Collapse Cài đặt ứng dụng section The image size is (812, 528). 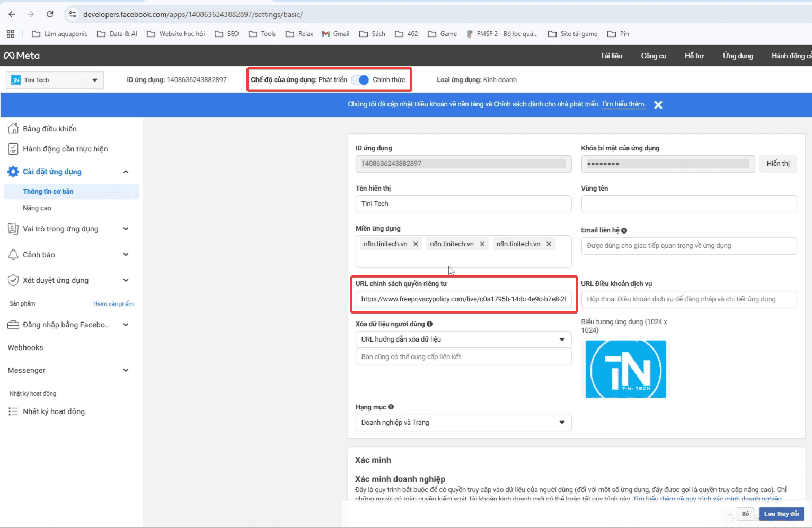[126, 172]
